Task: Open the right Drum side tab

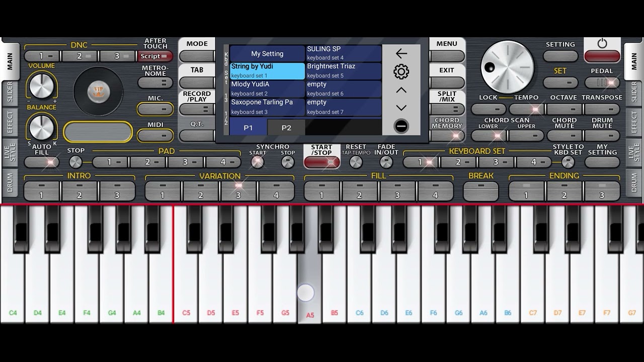Action: pos(634,182)
